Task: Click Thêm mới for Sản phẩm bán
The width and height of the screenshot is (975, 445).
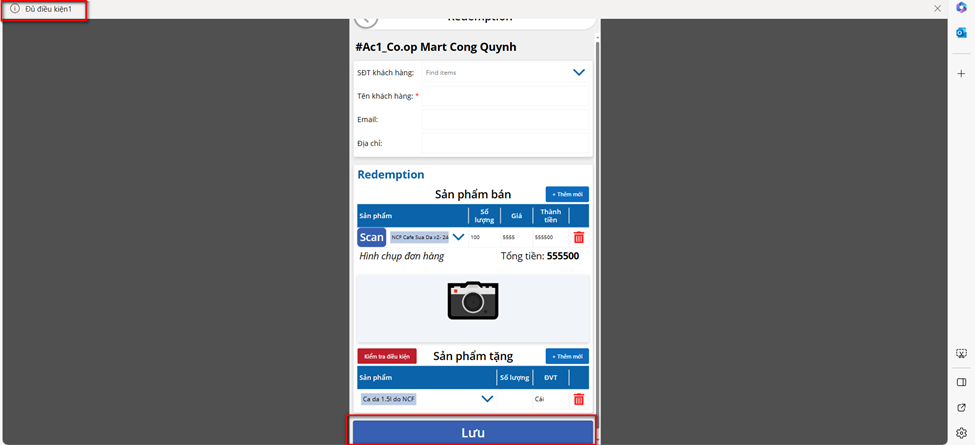Action: (x=567, y=194)
